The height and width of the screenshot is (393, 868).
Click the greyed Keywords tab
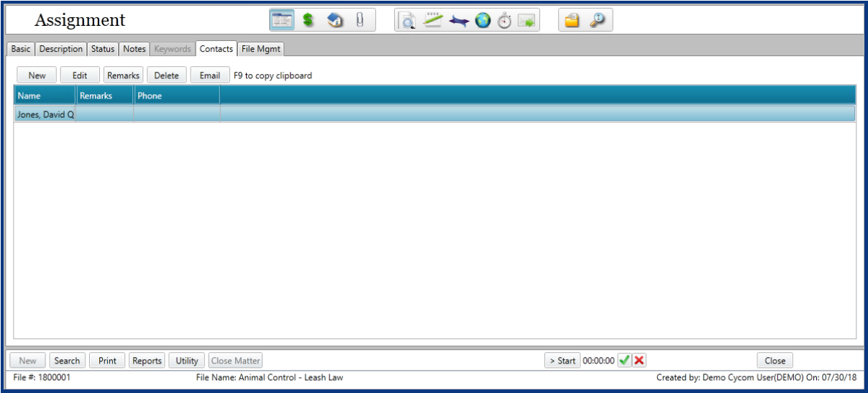[173, 49]
